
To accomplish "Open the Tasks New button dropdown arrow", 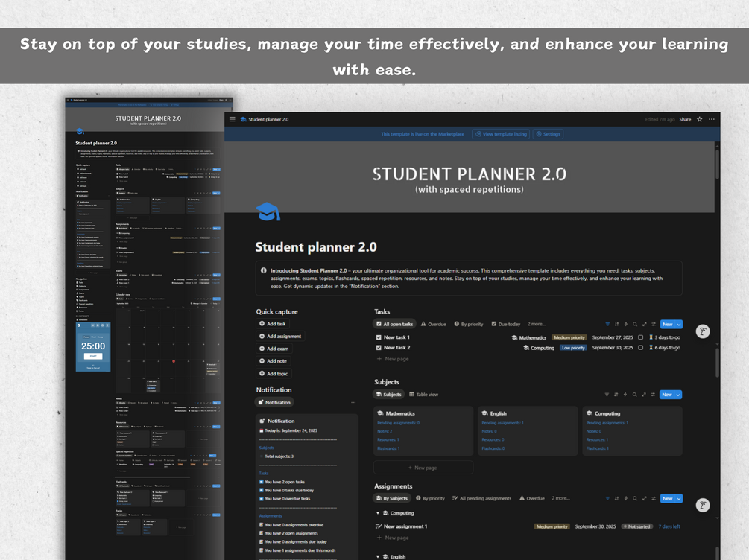I will click(x=679, y=324).
